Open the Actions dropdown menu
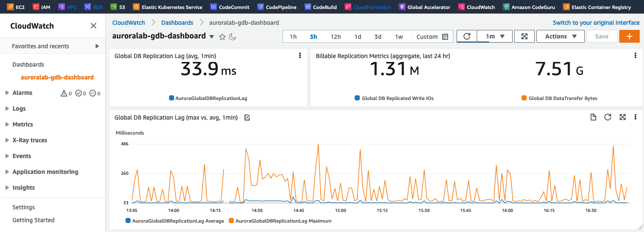The width and height of the screenshot is (644, 232). (x=560, y=36)
